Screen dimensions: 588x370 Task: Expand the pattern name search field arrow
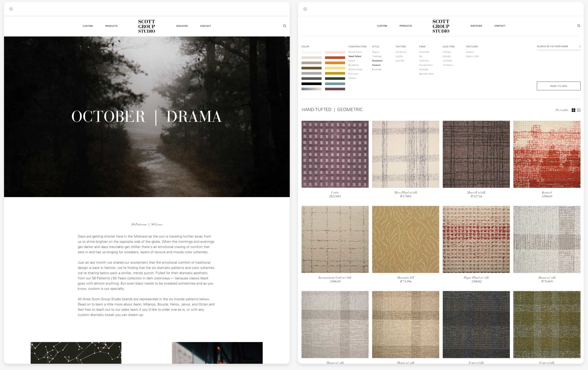580,46
